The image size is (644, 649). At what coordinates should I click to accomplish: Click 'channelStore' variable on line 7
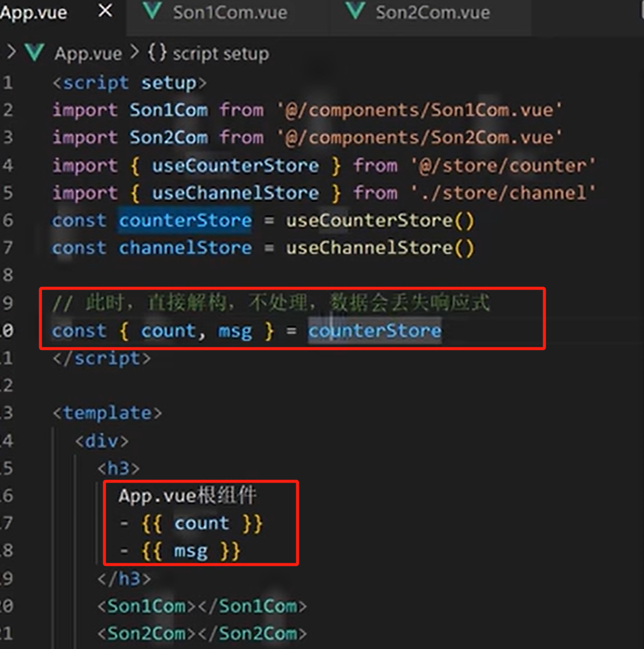click(185, 247)
